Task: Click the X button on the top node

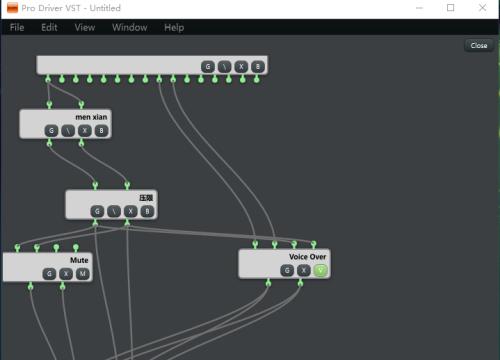Action: pyautogui.click(x=241, y=67)
